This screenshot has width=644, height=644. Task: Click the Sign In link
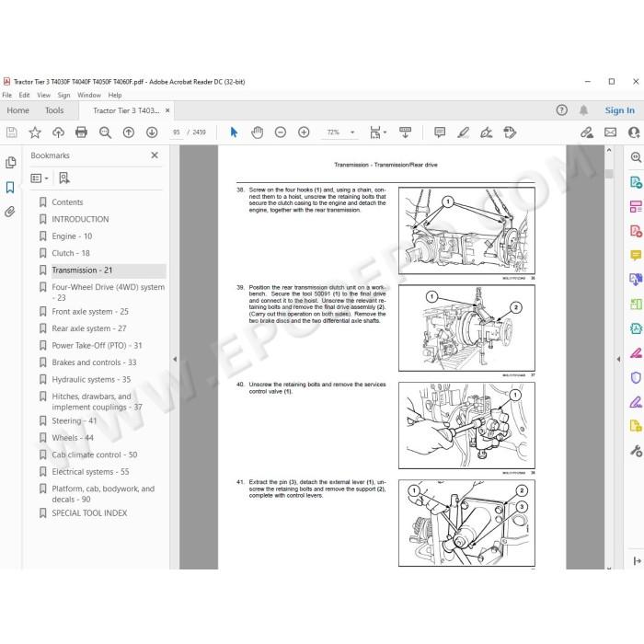pos(619,110)
